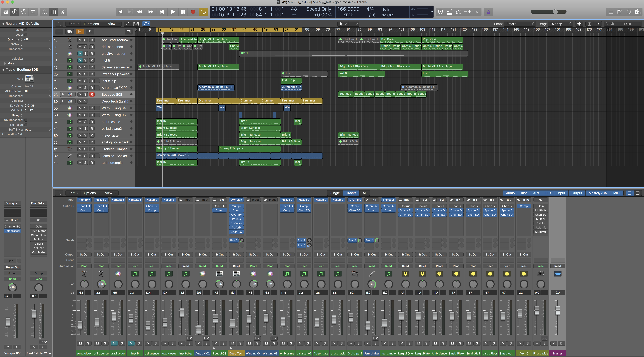Click the Duplicate Track icon
Screen dimensions: 644x357
coord(69,32)
